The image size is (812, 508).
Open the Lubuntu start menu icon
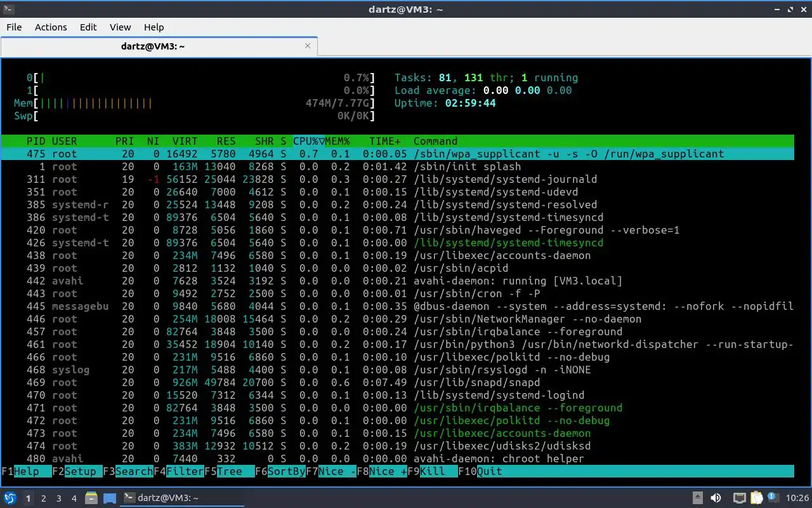(10, 498)
